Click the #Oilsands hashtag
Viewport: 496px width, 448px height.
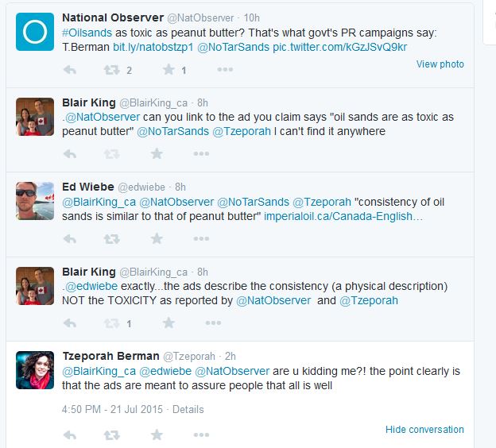tap(88, 33)
